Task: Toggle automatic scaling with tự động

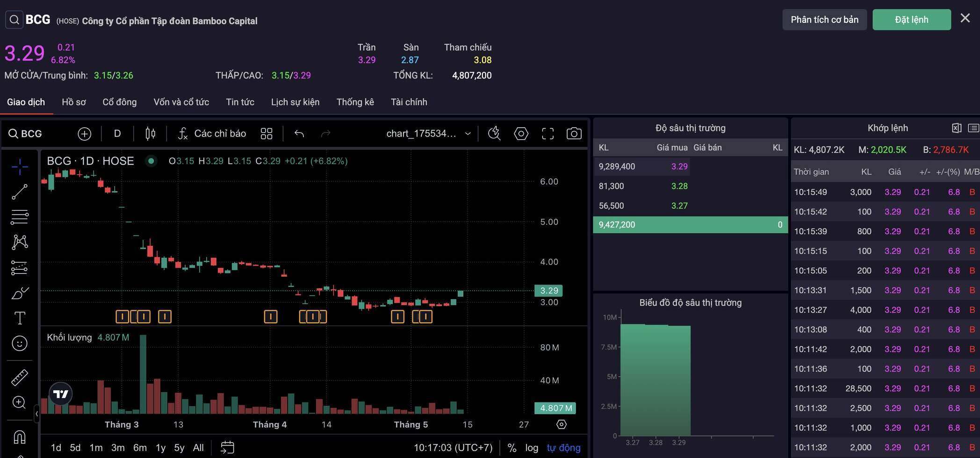Action: click(563, 447)
